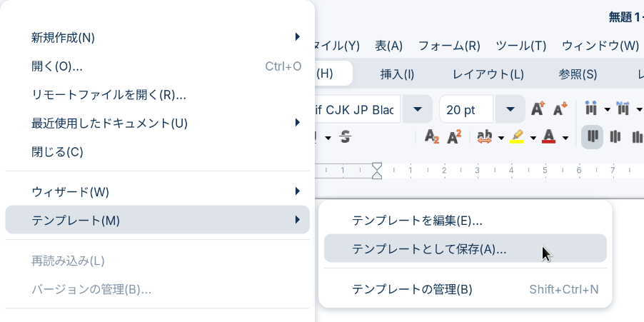Click the 20 pt font size field

(466, 110)
